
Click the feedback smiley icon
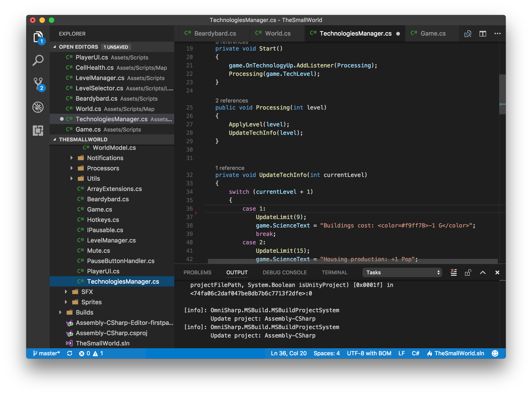(x=495, y=353)
